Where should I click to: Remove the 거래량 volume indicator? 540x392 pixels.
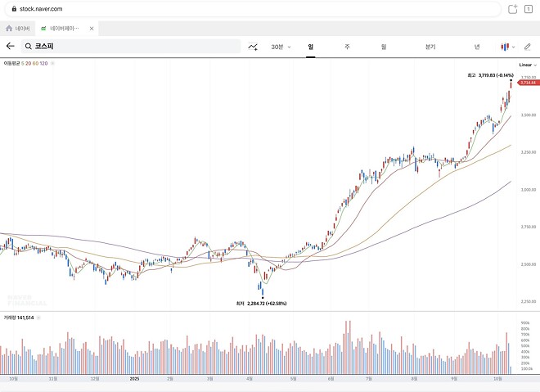click(x=38, y=318)
